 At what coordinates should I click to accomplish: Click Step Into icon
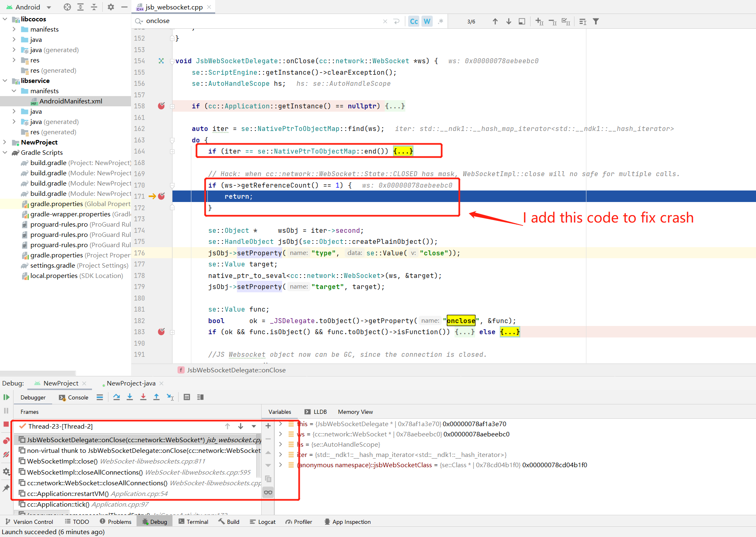point(130,397)
